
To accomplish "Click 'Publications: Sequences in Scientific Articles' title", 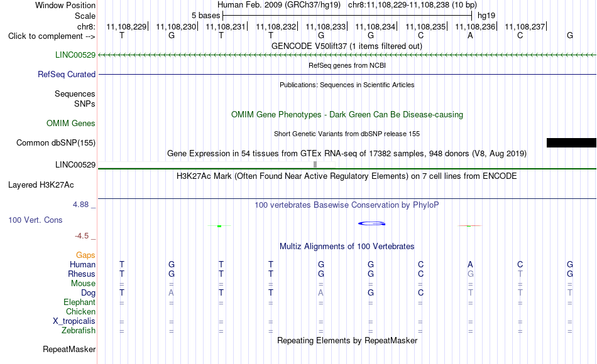I will coord(347,85).
